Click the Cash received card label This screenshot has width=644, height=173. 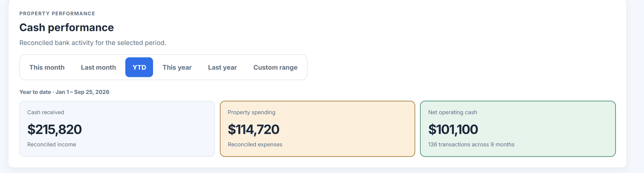[46, 112]
